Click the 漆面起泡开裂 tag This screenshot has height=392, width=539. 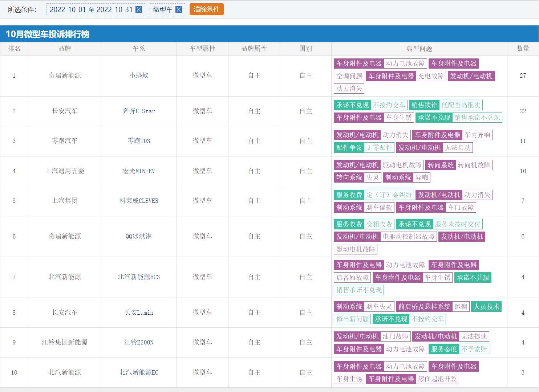point(437,379)
